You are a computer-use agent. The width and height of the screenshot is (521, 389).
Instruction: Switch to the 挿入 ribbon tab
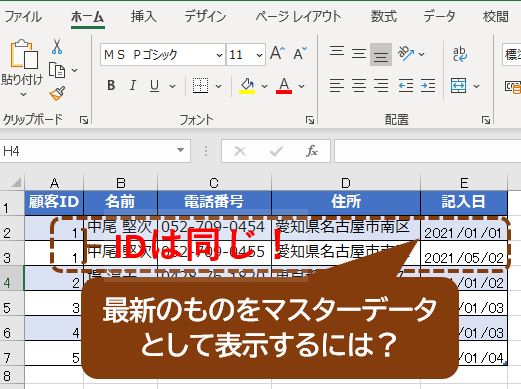143,16
